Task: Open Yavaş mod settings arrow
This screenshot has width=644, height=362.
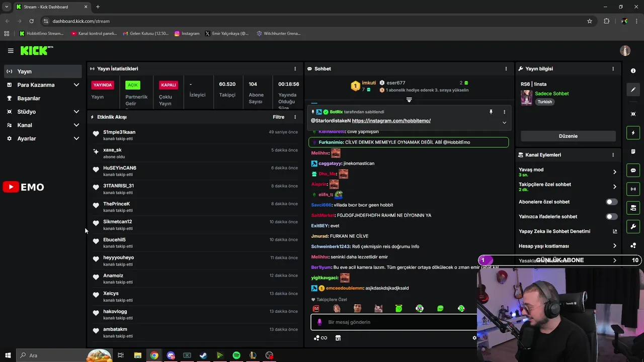Action: tap(614, 172)
